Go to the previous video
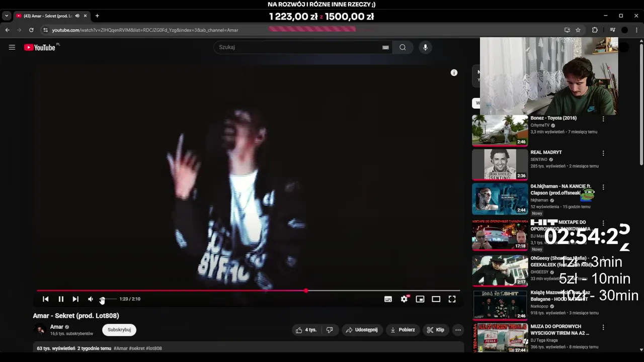Viewport: 644px width, 362px height. [x=45, y=299]
